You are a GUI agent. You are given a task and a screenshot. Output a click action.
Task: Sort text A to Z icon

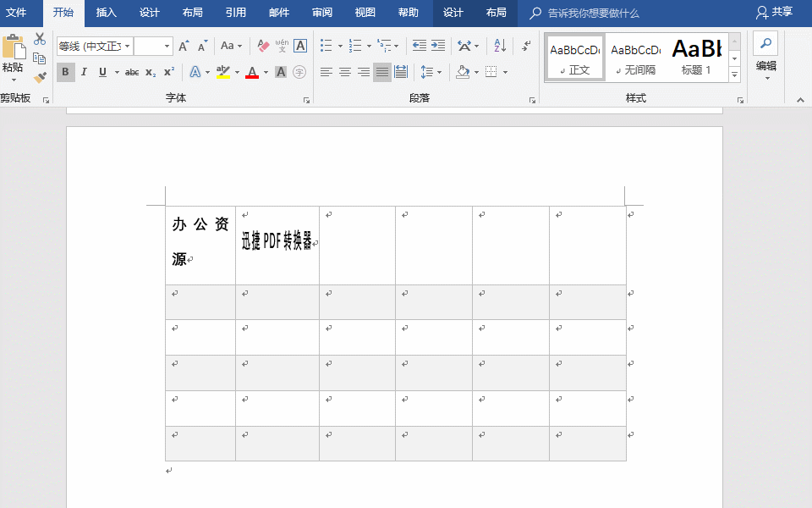click(500, 46)
